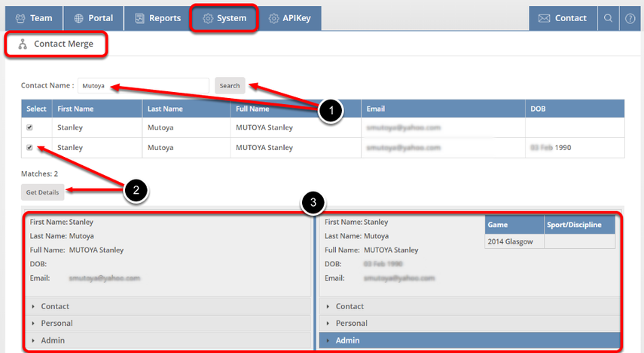
Task: Click the Team paw icon
Action: (x=20, y=18)
